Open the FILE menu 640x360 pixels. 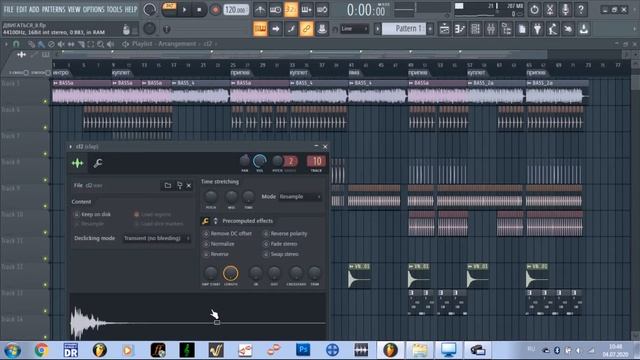pos(9,9)
